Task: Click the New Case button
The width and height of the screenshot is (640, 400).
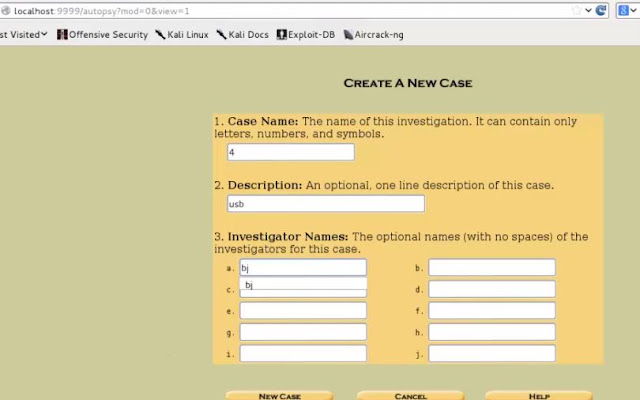Action: pyautogui.click(x=280, y=396)
